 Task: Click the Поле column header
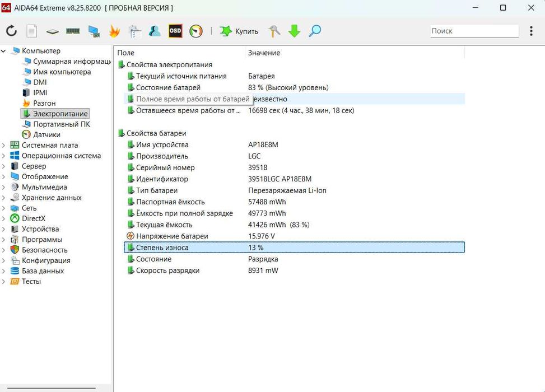pyautogui.click(x=180, y=53)
